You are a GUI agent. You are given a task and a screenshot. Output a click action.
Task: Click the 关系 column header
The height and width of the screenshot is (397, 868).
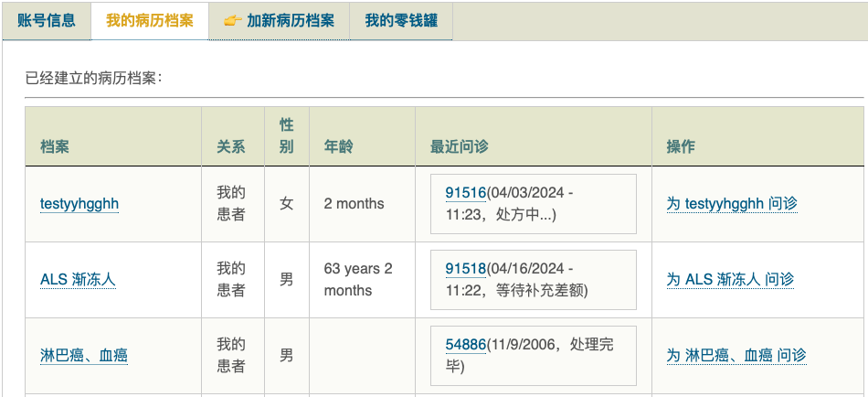pos(230,146)
